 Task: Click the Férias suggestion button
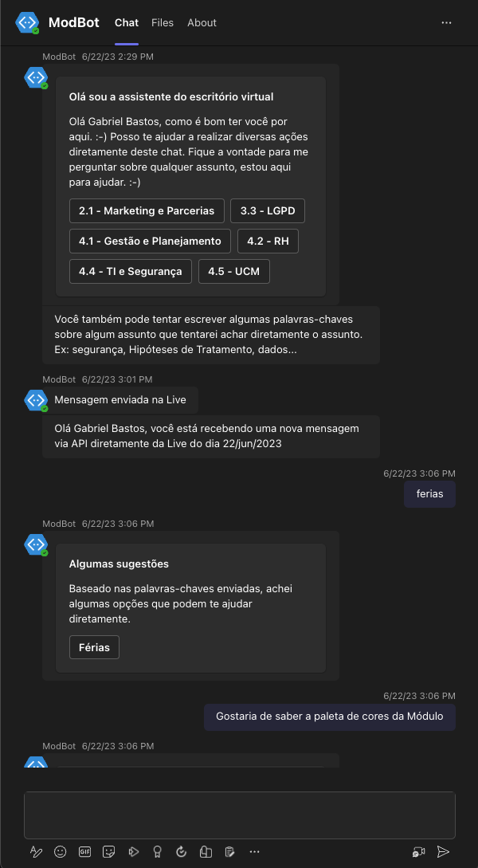coord(95,647)
